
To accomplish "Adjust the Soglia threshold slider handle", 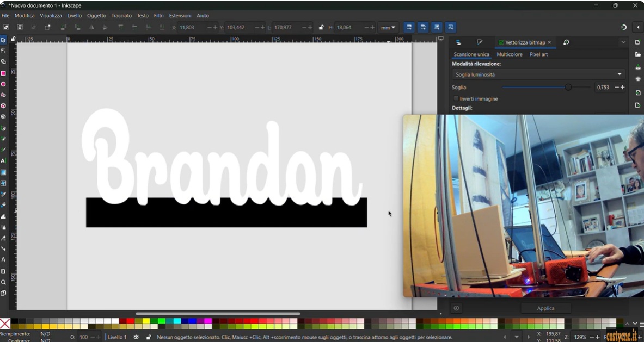I will 568,88.
